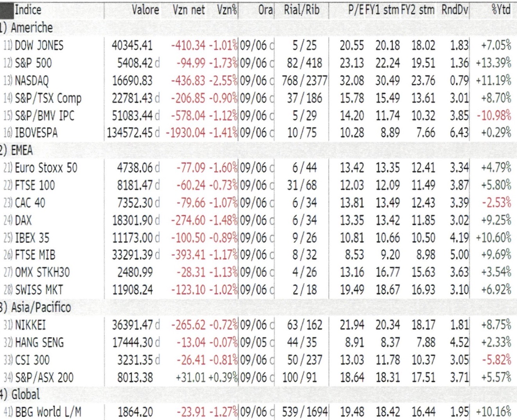Click S&P 500 value 5408.42
Image resolution: width=517 pixels, height=420 pixels.
[x=135, y=63]
